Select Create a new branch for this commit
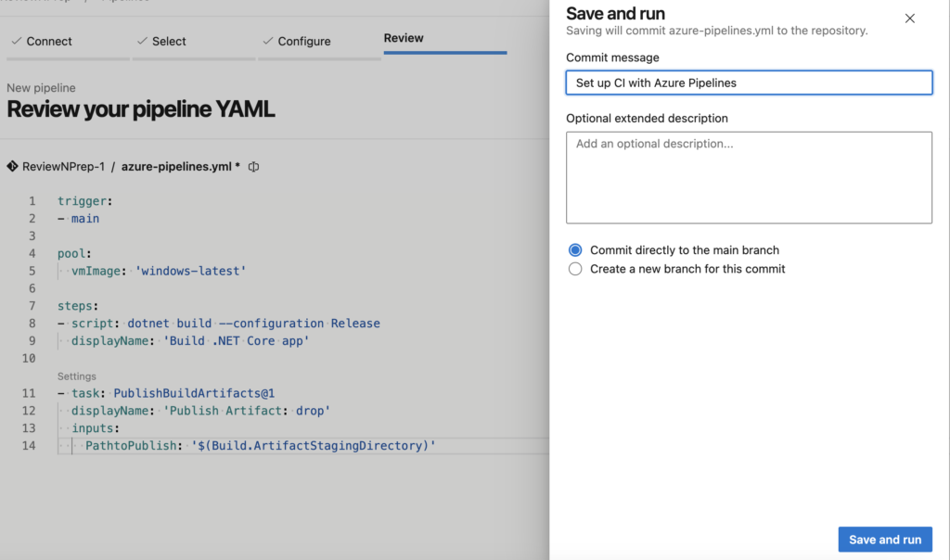Viewport: 950px width, 560px height. [x=575, y=269]
